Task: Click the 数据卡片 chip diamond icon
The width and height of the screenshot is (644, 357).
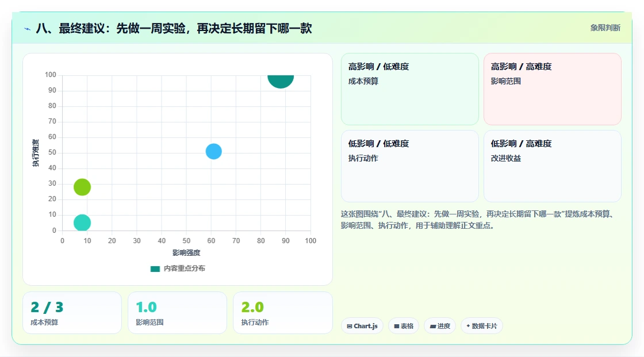Action: pos(468,326)
